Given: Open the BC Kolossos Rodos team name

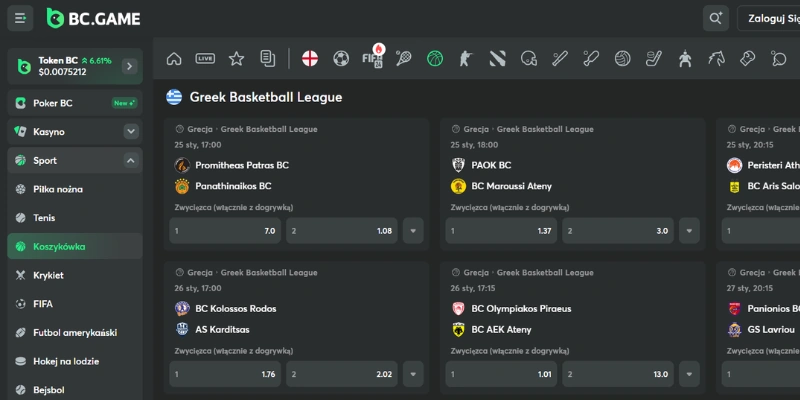Looking at the screenshot, I should tap(236, 309).
